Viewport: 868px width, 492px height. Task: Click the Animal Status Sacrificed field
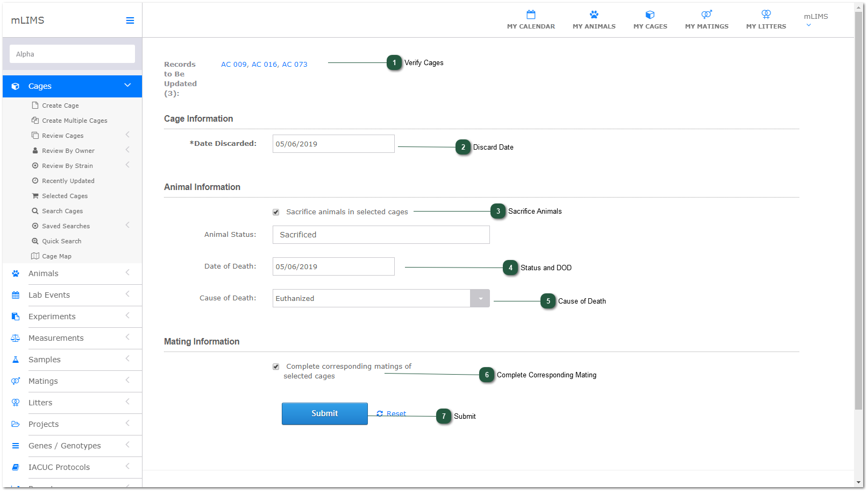click(x=381, y=235)
